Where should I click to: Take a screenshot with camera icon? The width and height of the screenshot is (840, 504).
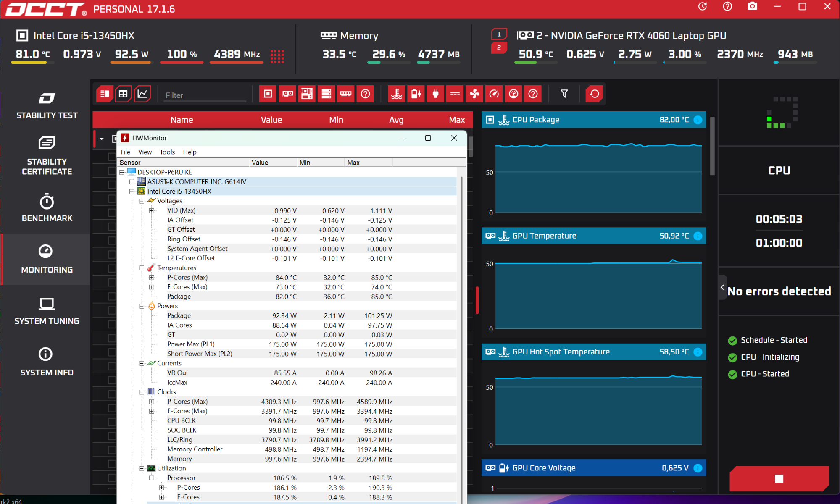[x=752, y=7]
